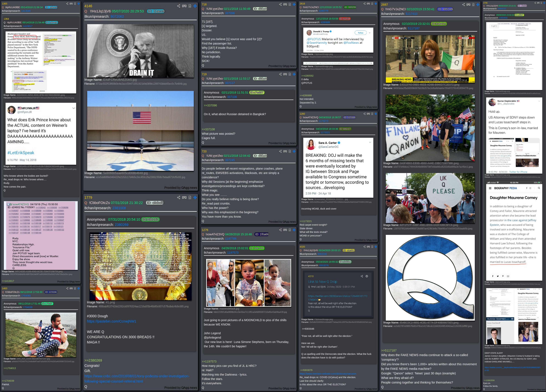546x392 pixels.
Task: Click the blue move arrows on post 719
Action: [x=294, y=74]
